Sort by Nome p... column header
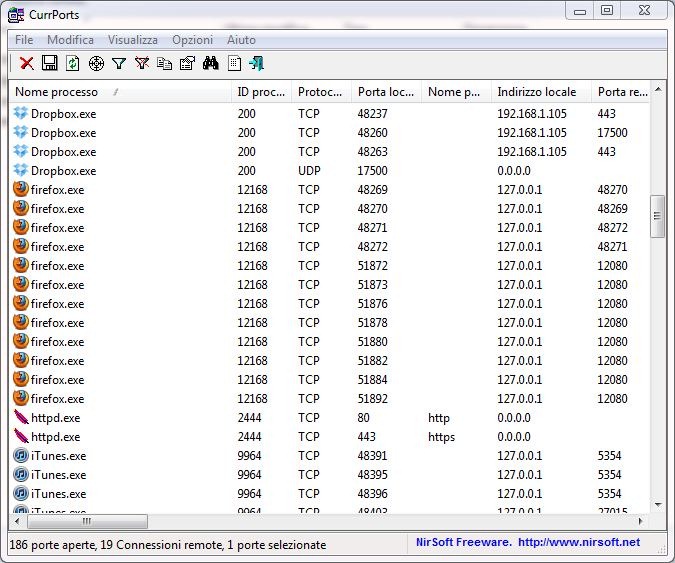The image size is (675, 563). point(456,92)
